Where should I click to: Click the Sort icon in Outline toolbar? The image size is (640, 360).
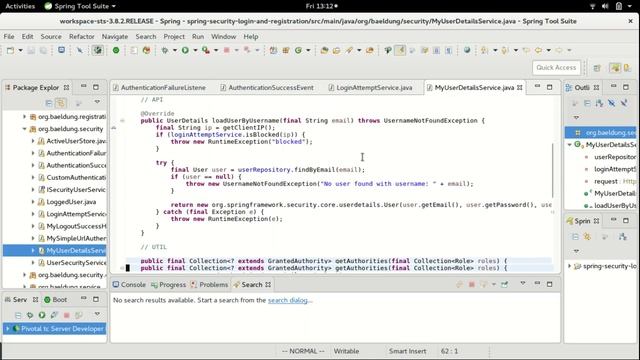[x=599, y=103]
